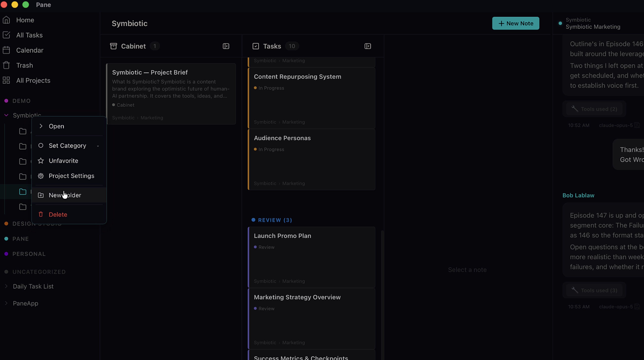Collapse the Symbiotic project tree
644x360 pixels.
click(x=6, y=115)
